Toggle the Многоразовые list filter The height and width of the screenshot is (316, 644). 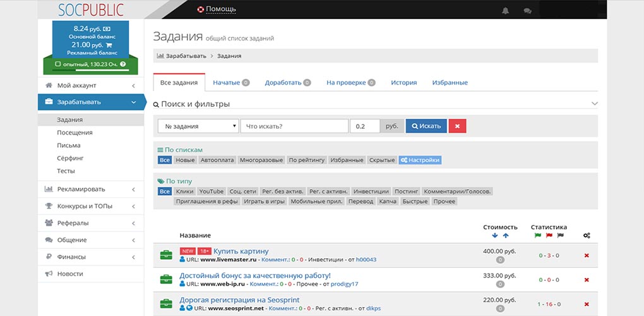261,160
